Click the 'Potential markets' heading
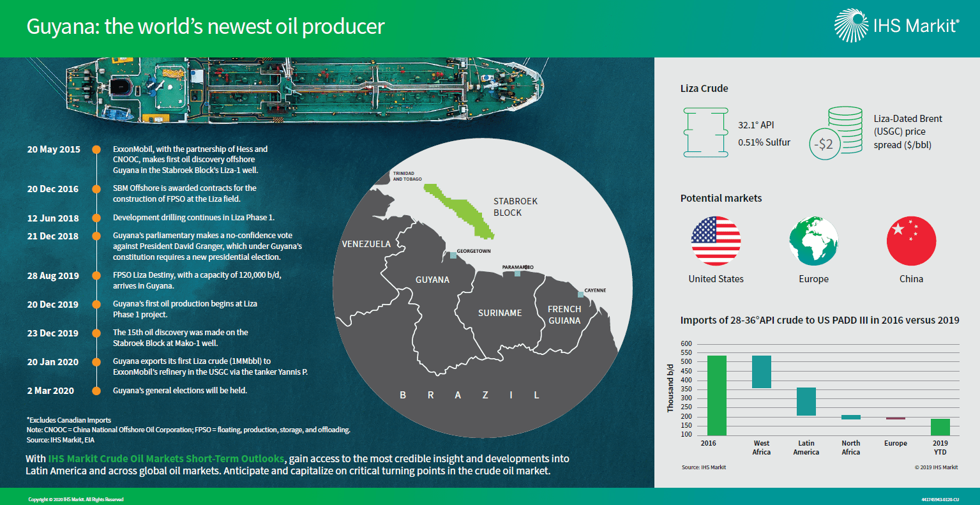Image resolution: width=980 pixels, height=505 pixels. click(x=721, y=198)
